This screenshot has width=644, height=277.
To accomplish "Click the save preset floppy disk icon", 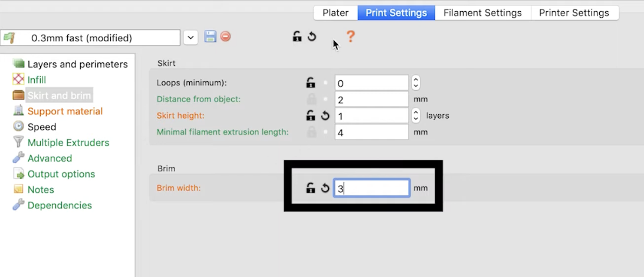I will pos(210,37).
